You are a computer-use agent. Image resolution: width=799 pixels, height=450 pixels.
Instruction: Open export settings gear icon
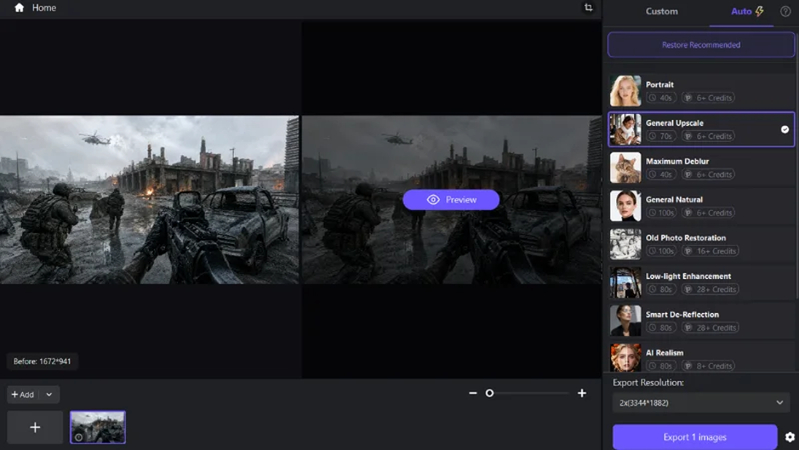click(790, 437)
